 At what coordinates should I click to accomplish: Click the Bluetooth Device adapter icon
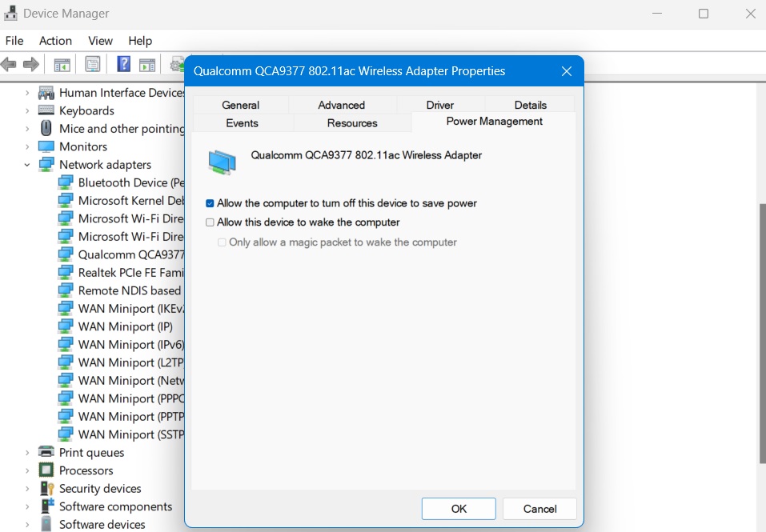[66, 182]
